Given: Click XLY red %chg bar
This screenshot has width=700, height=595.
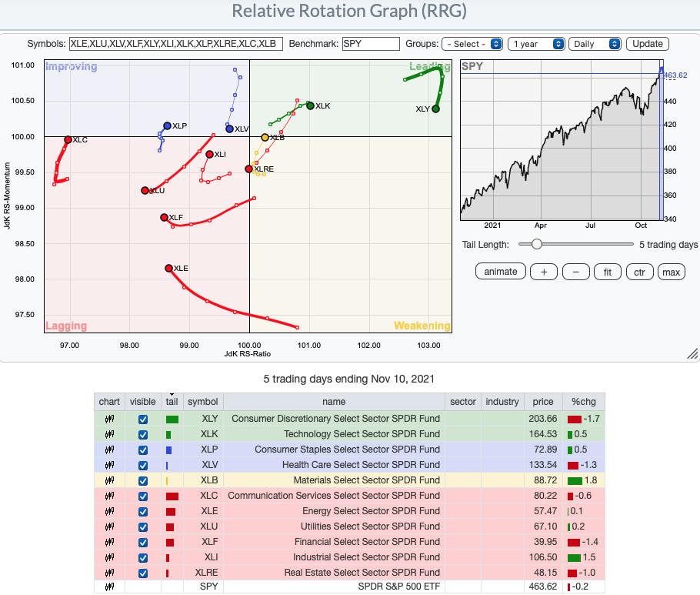Looking at the screenshot, I should pos(575,419).
